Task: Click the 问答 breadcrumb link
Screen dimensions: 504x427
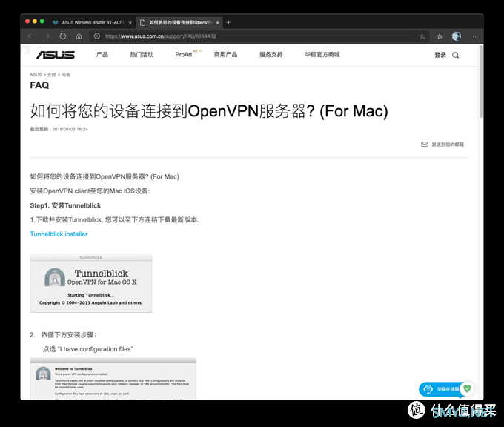Action: (65, 75)
